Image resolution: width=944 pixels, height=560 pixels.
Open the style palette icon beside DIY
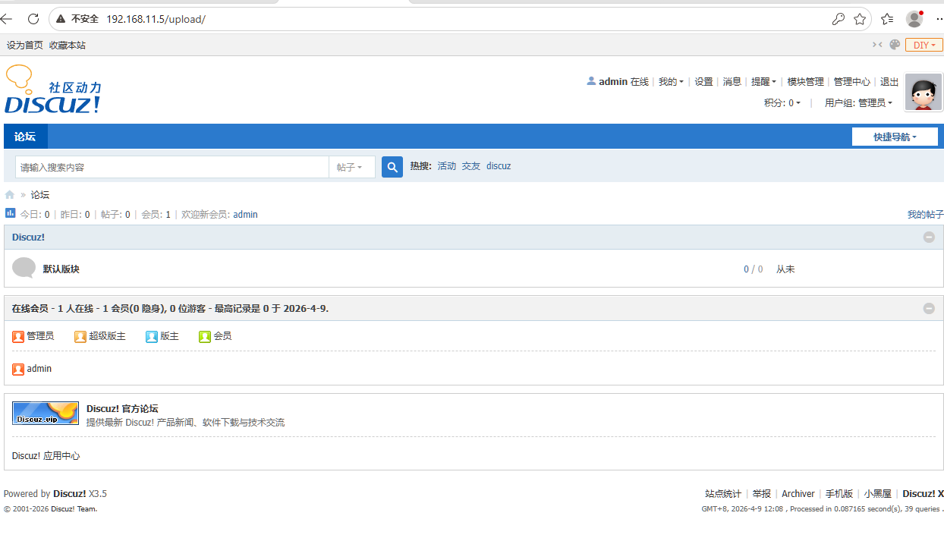895,45
